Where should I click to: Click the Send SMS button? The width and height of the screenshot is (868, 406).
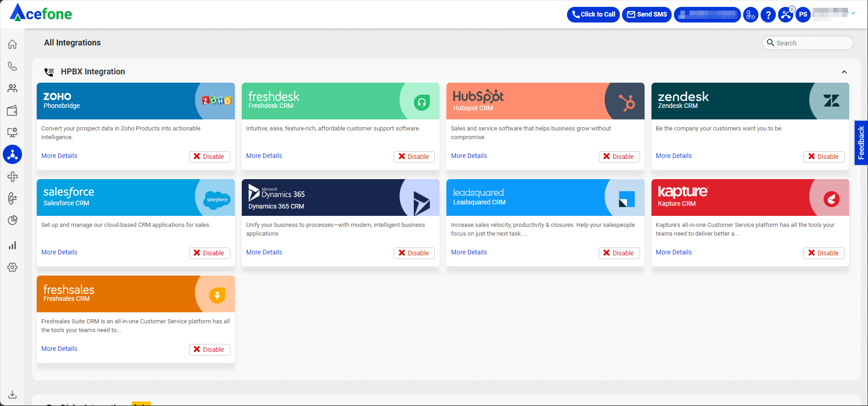click(x=647, y=15)
